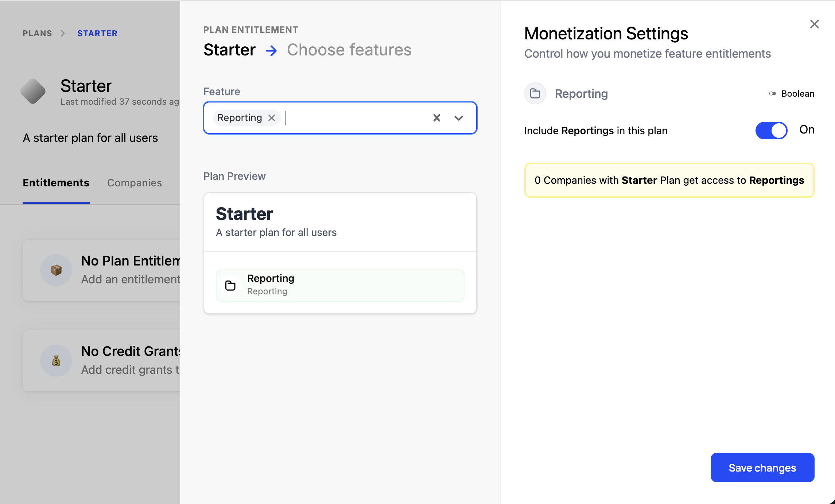
Task: Click the money bag credit grants icon
Action: tap(56, 361)
